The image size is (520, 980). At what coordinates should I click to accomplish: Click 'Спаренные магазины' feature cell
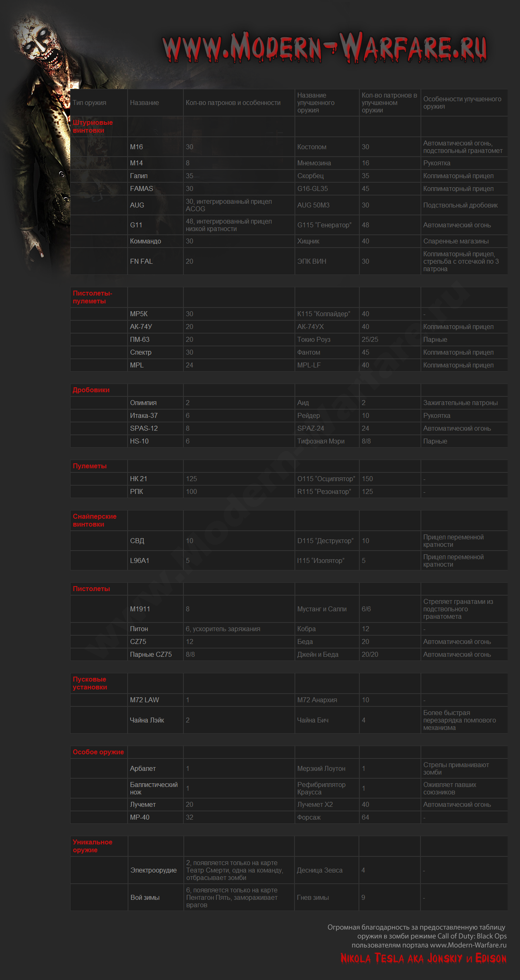464,241
